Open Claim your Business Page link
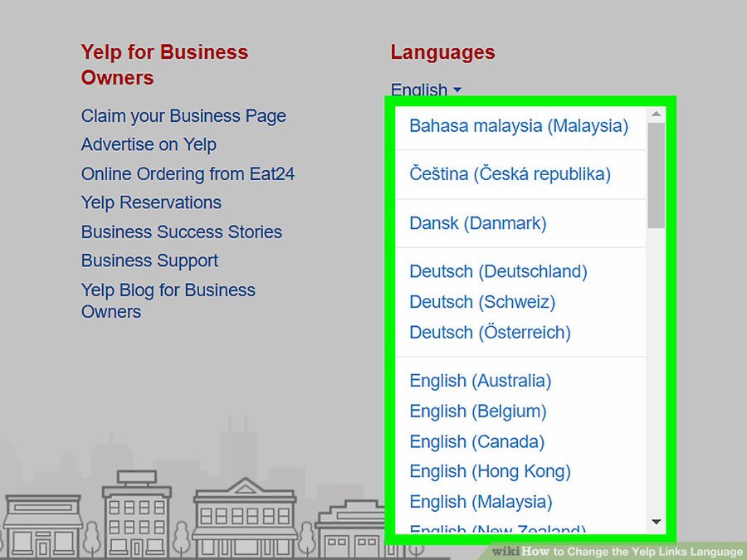 [x=183, y=116]
